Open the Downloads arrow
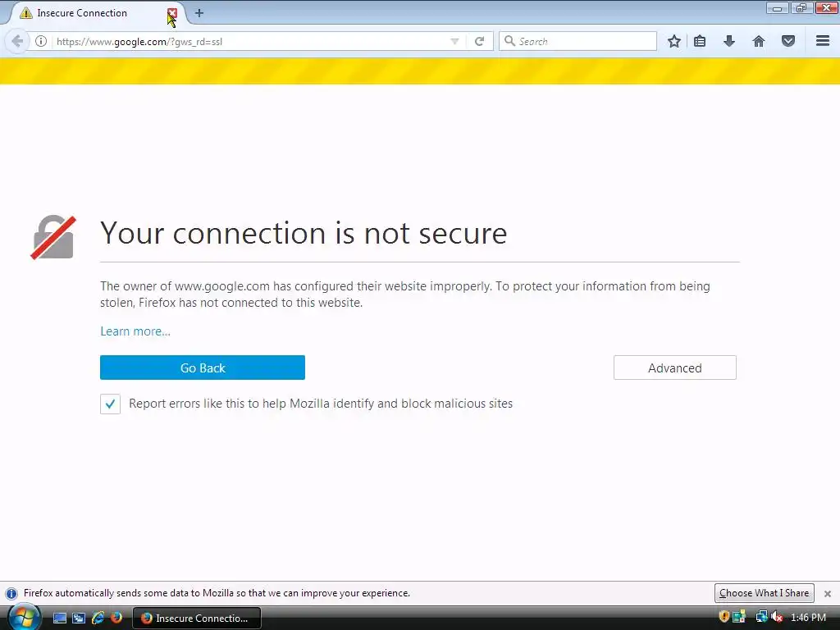Image resolution: width=840 pixels, height=630 pixels. click(x=729, y=41)
